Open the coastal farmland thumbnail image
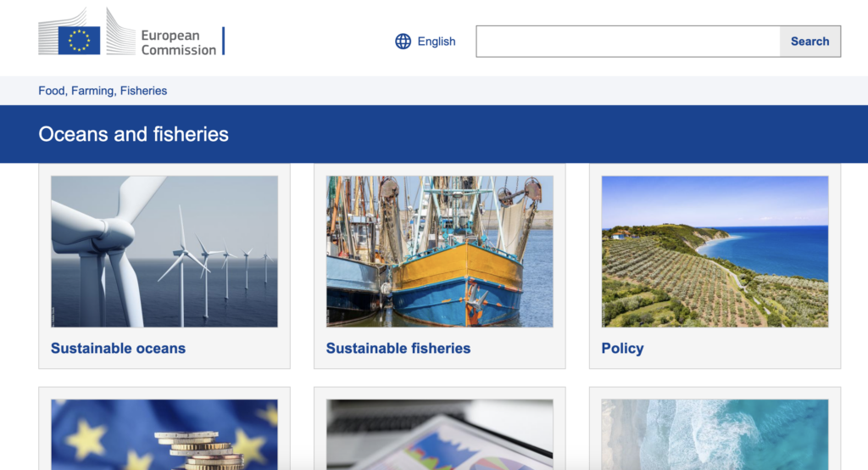This screenshot has height=470, width=868. pos(715,252)
